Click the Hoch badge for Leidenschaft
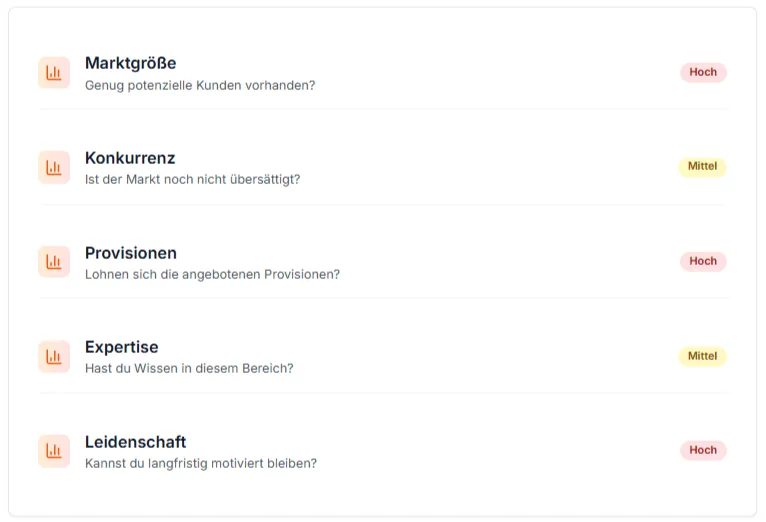Image resolution: width=766 pixels, height=522 pixels. [703, 450]
